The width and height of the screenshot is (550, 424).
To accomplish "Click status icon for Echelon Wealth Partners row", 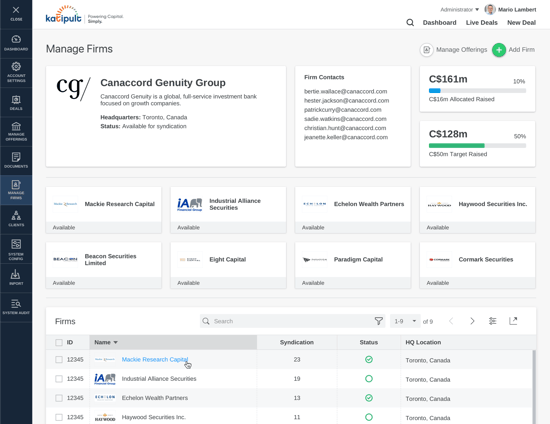I will click(x=369, y=398).
